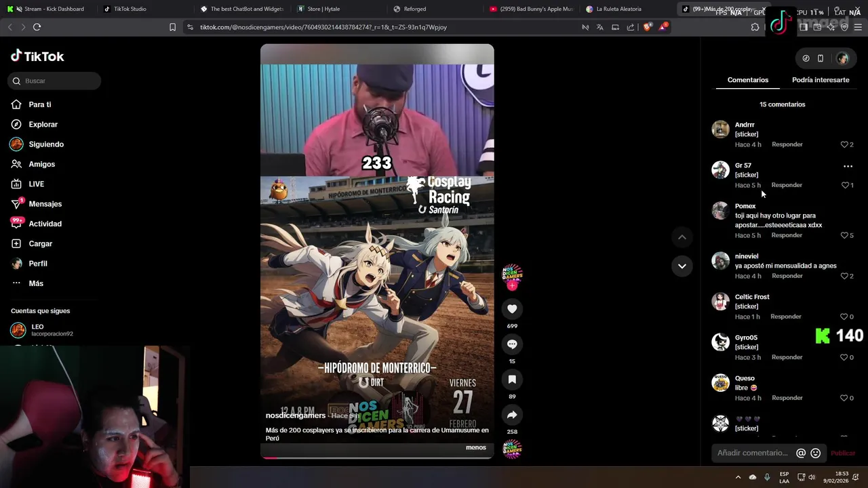Open more options on Gr 57 comment
The width and height of the screenshot is (868, 488).
click(848, 166)
